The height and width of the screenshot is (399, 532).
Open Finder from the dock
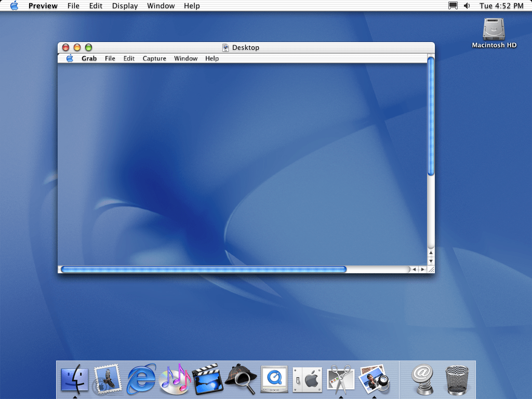[x=75, y=380]
